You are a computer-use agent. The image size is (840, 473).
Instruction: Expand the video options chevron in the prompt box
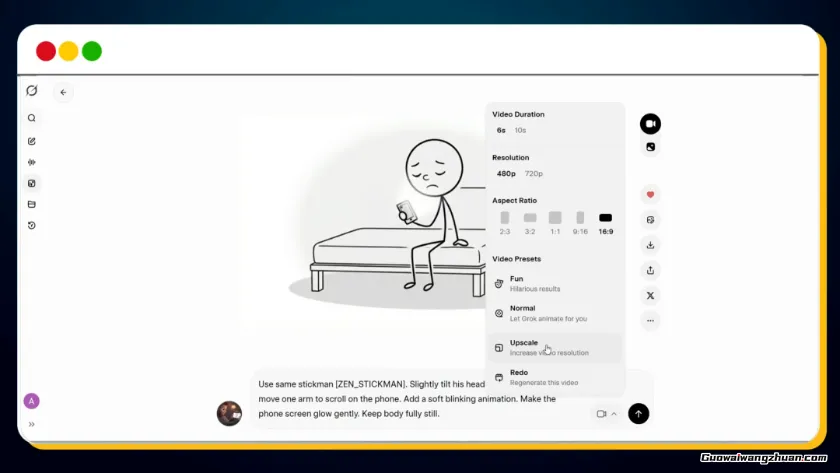[x=614, y=414]
